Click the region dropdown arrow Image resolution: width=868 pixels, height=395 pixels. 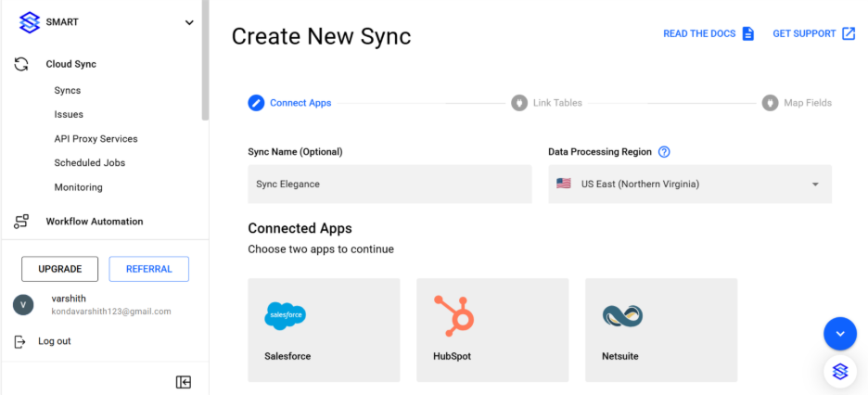click(815, 185)
